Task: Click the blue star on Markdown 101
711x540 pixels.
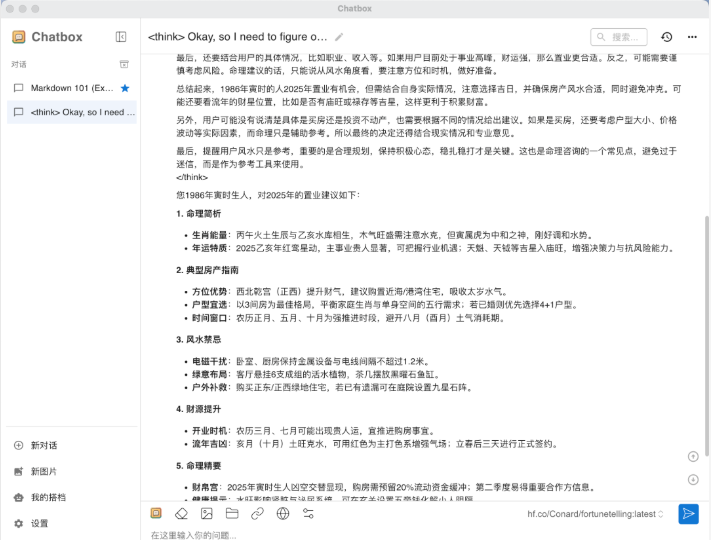Action: 125,88
